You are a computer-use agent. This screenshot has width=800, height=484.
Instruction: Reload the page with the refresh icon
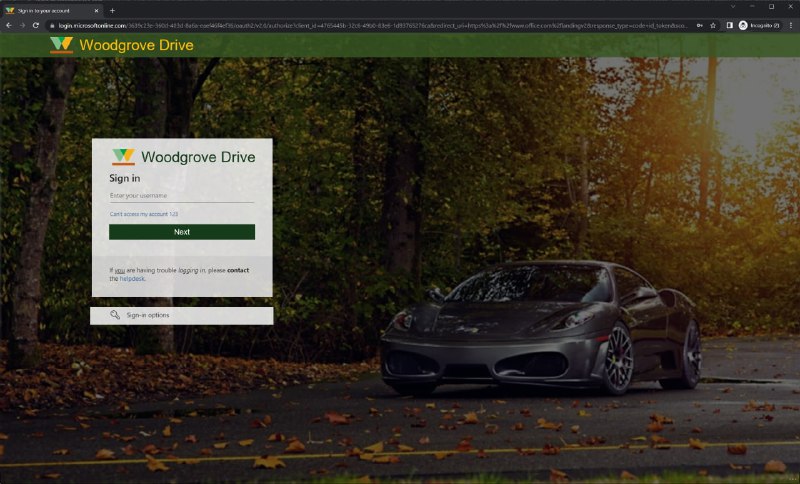[x=37, y=25]
